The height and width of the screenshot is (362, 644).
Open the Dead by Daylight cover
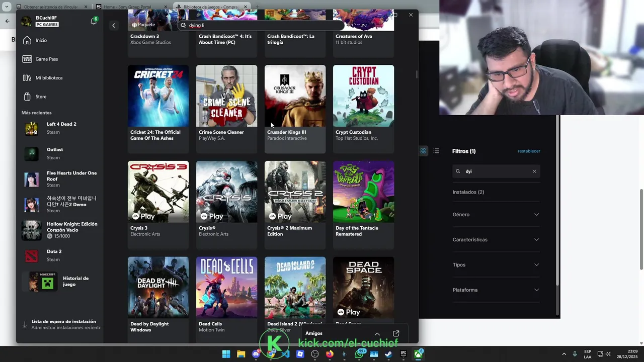[158, 288]
